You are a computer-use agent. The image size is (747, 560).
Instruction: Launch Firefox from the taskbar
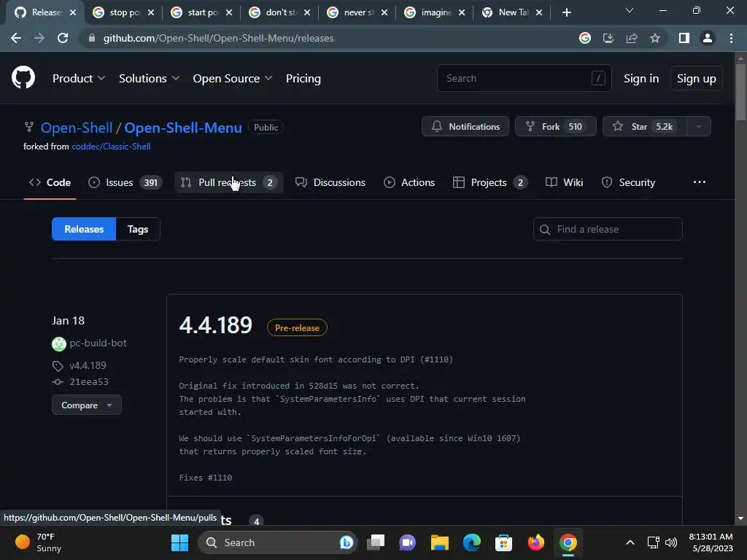pos(536,542)
